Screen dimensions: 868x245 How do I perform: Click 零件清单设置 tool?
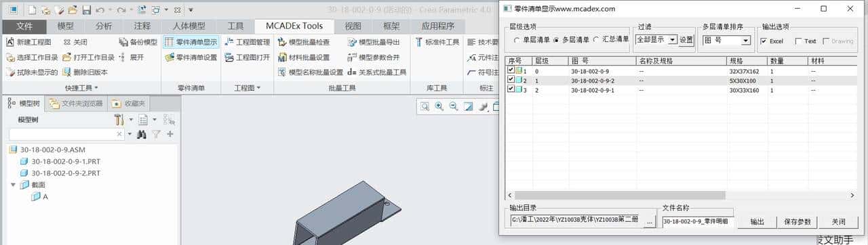(191, 57)
